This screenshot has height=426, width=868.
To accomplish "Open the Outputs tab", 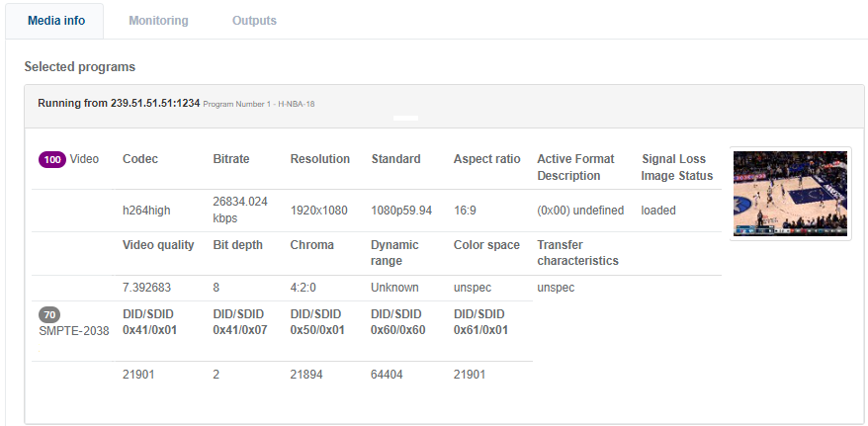I will 254,21.
